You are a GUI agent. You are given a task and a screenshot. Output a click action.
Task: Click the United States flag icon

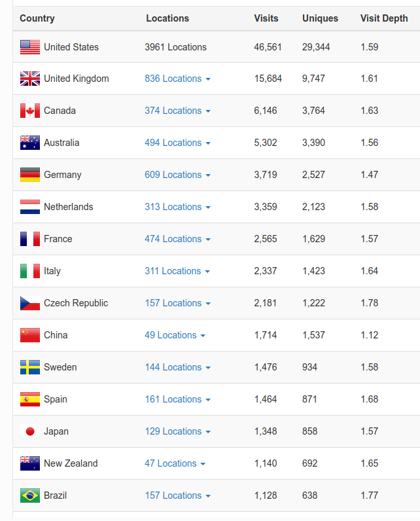pos(30,47)
